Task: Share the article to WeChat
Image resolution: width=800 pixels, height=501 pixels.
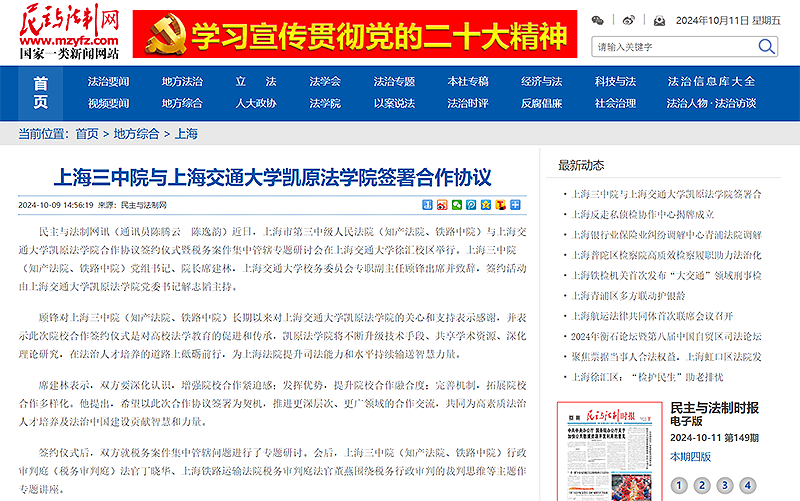Action: pyautogui.click(x=457, y=205)
